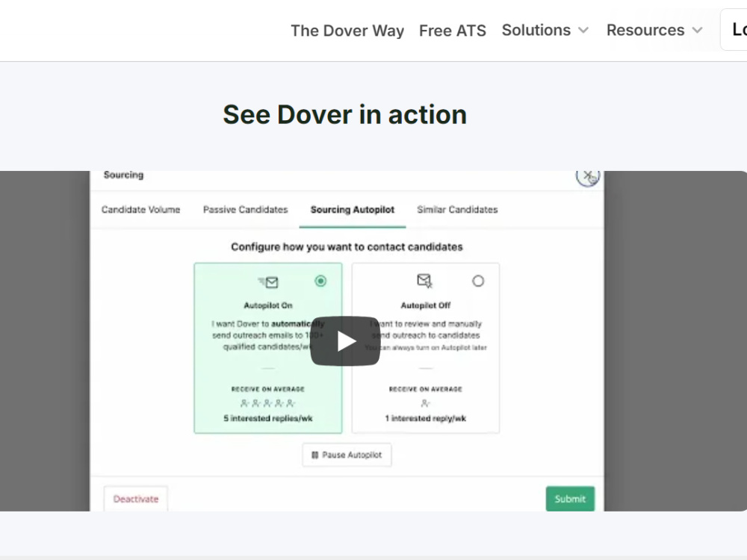Expand the Resources menu

[654, 30]
